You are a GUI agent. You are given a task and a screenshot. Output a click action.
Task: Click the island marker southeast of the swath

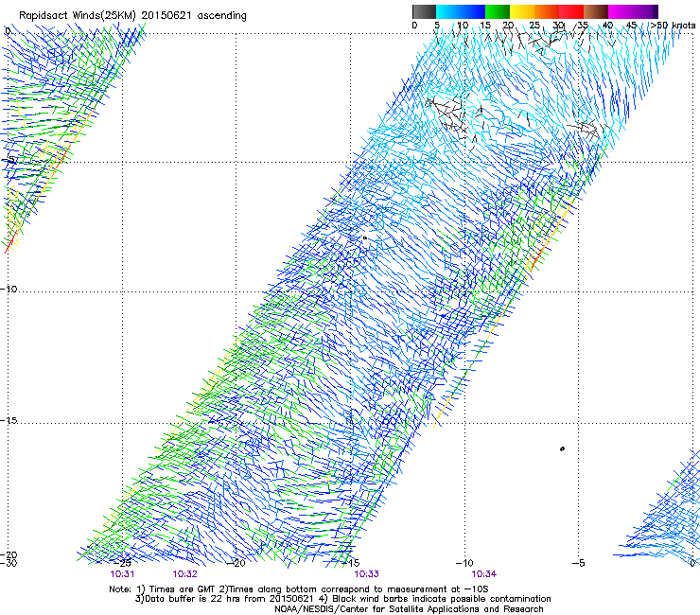[x=562, y=448]
